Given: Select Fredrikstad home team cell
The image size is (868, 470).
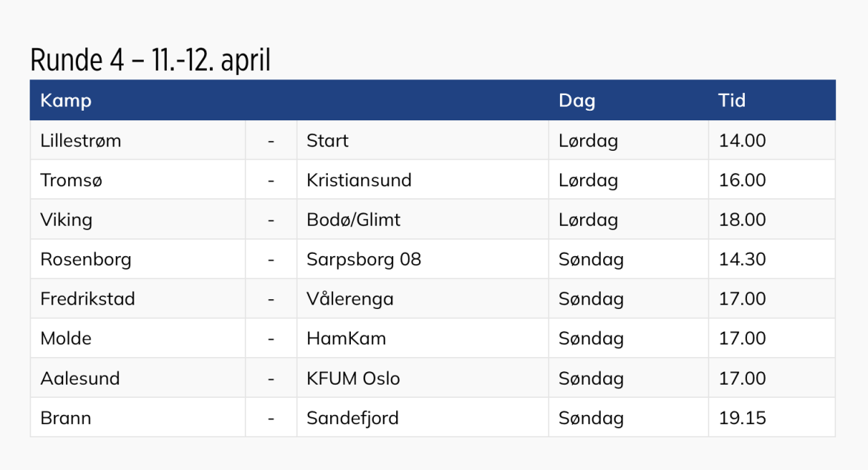Looking at the screenshot, I should pyautogui.click(x=88, y=299).
